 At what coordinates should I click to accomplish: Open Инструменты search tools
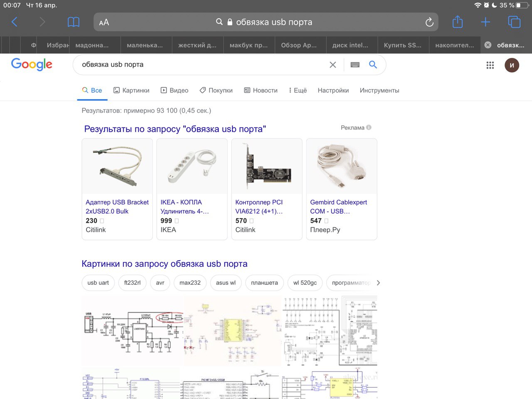point(379,90)
